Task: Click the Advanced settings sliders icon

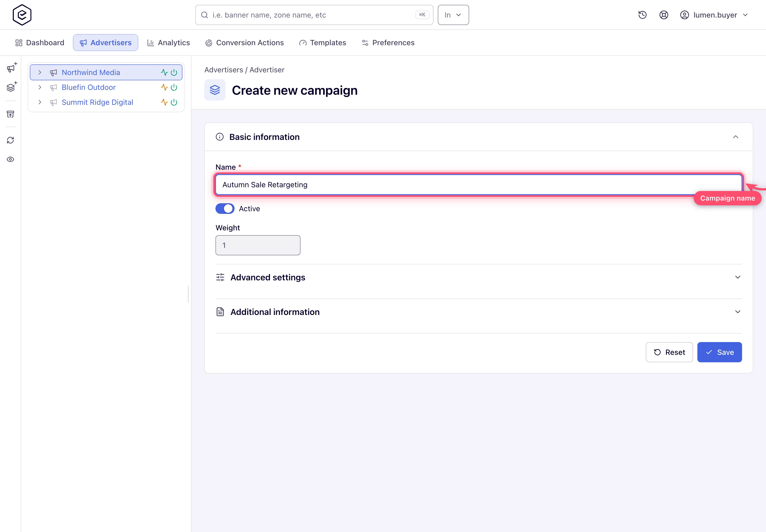Action: click(x=220, y=277)
